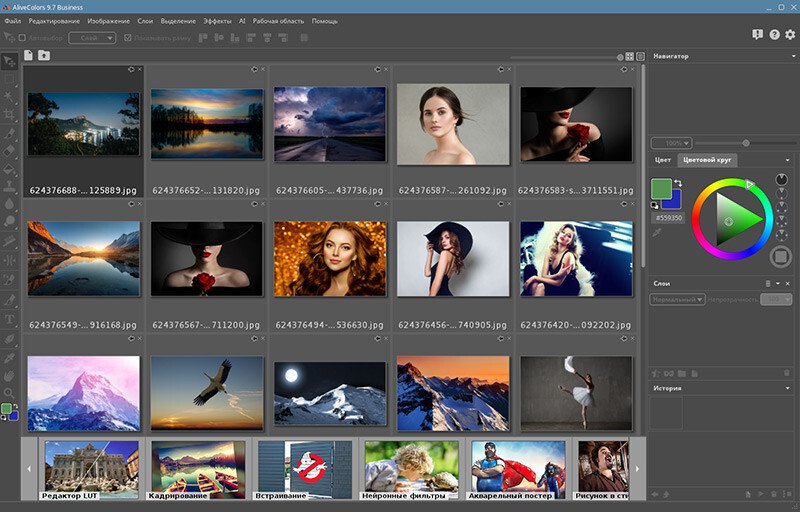Open the navigator zoom percentage dropdown
The height and width of the screenshot is (512, 800).
[672, 143]
